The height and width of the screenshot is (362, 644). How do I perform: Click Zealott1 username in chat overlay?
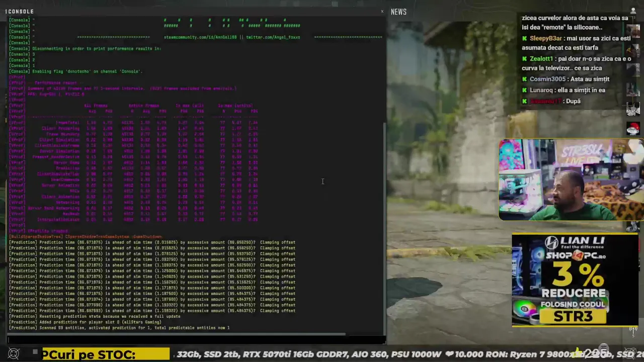coord(541,59)
